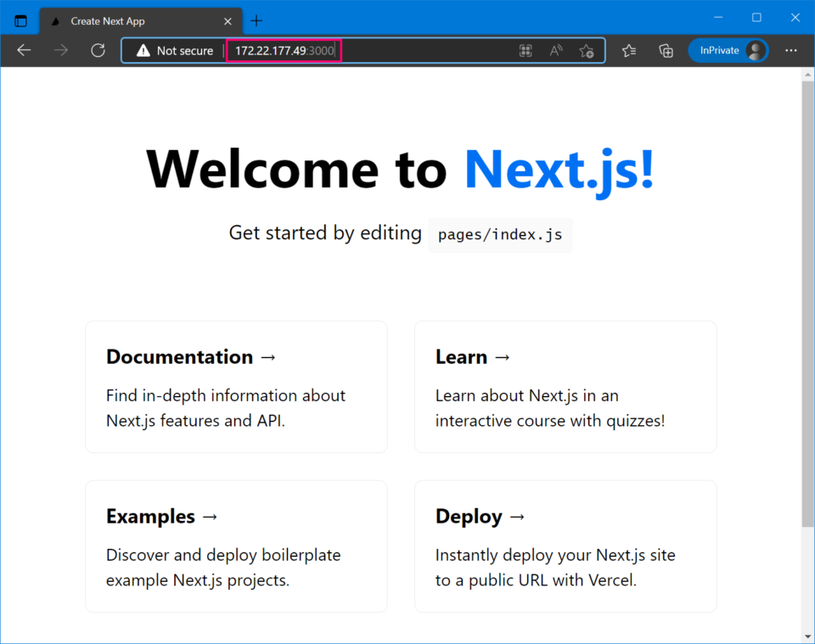Click the Not secure warning icon
Image resolution: width=815 pixels, height=644 pixels.
point(143,50)
